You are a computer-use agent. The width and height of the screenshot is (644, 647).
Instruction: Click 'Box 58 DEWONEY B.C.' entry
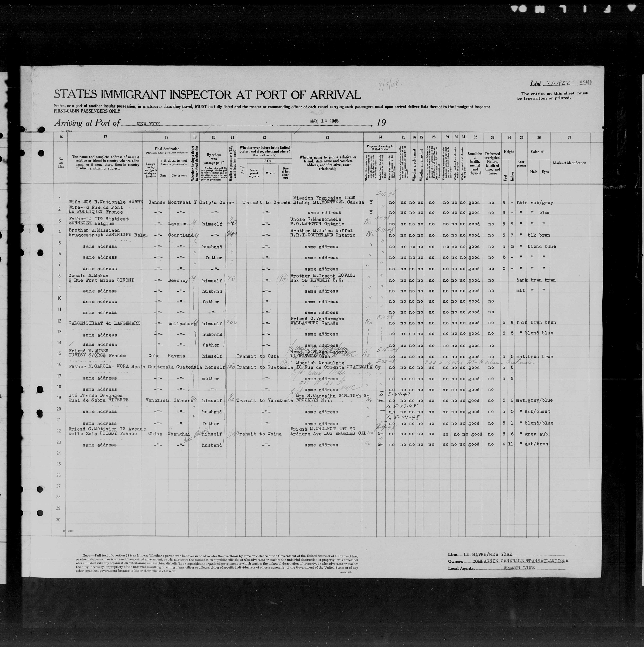pyautogui.click(x=317, y=280)
